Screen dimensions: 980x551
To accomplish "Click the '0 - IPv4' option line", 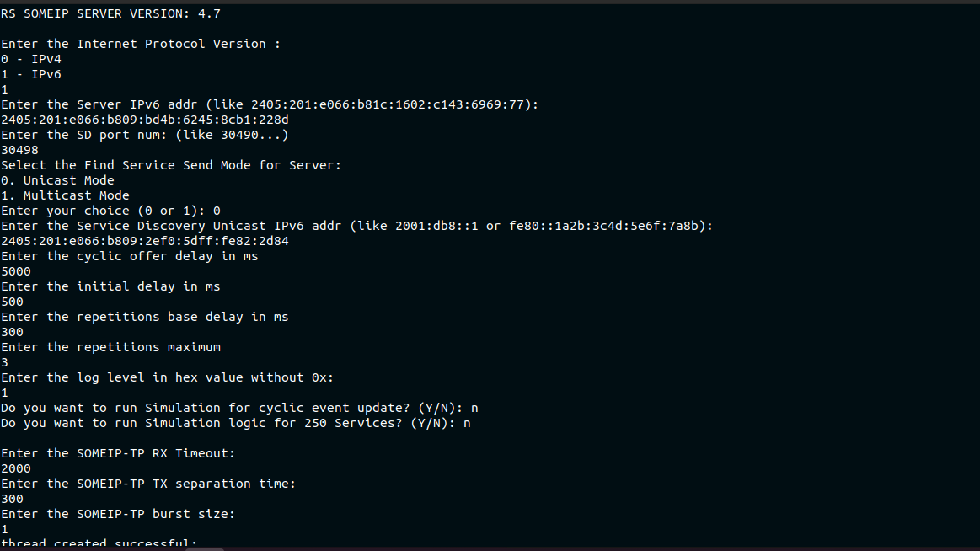I will (x=31, y=59).
